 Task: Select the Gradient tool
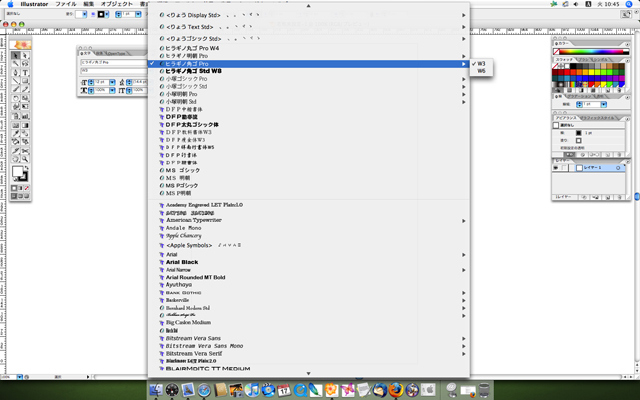point(25,125)
